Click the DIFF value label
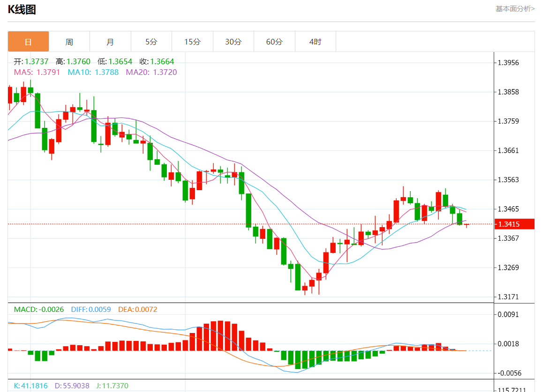 tap(90, 310)
